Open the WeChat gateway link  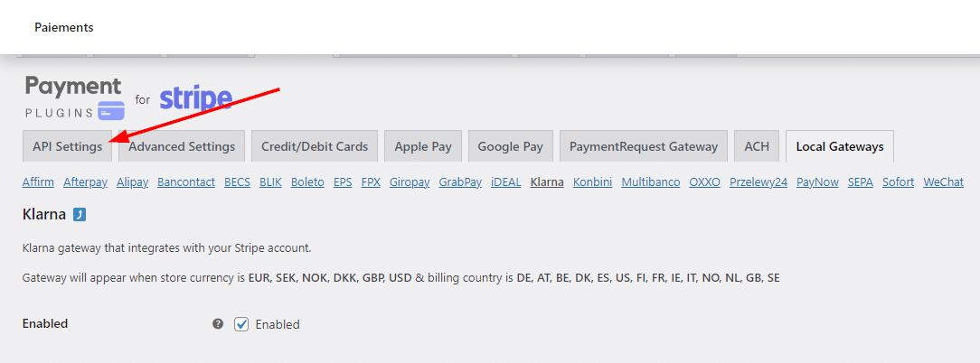[943, 182]
